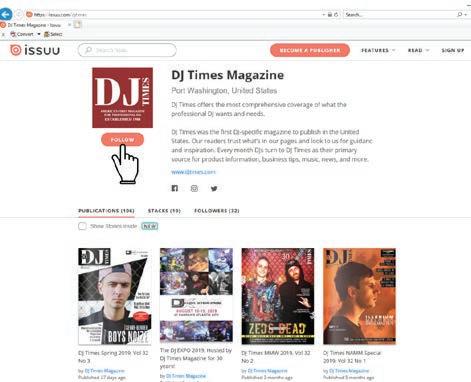Click the magnifier icon in browser search box

(x=460, y=15)
